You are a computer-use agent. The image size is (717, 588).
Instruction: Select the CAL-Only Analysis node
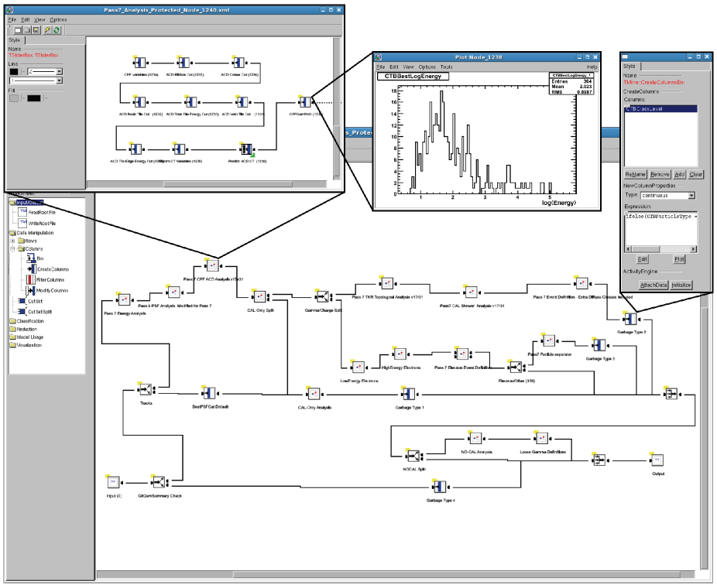click(314, 394)
